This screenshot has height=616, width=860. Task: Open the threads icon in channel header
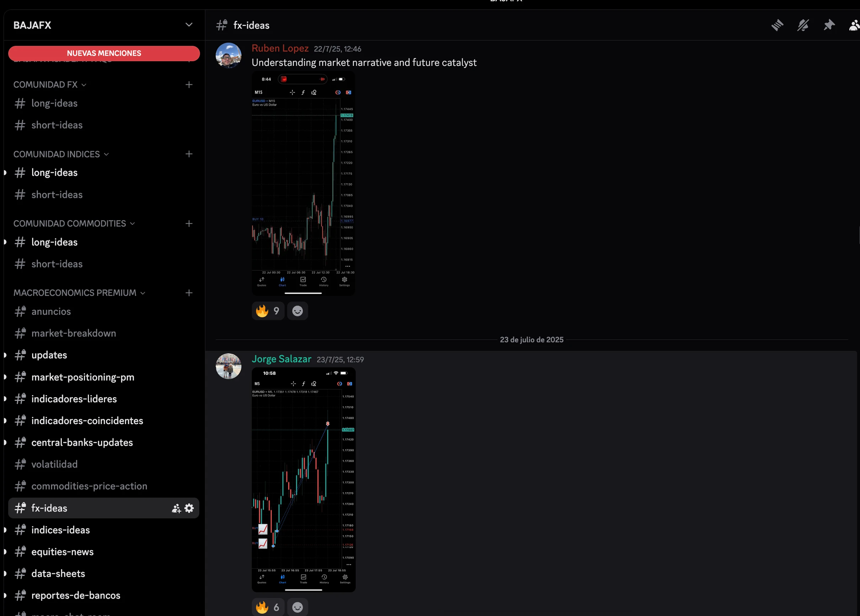777,25
